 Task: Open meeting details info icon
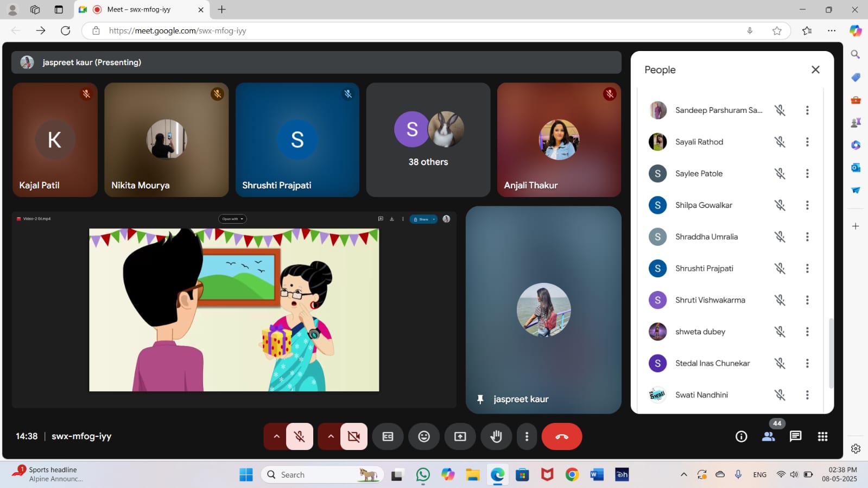pos(742,436)
